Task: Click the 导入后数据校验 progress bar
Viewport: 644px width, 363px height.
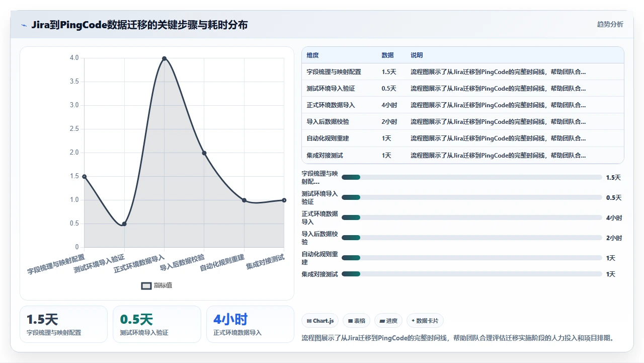Action: click(471, 238)
